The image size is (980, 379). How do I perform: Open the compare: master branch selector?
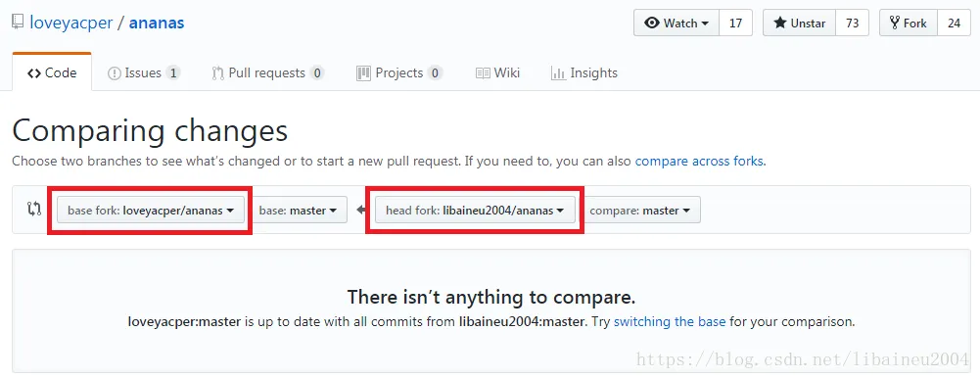pos(640,211)
